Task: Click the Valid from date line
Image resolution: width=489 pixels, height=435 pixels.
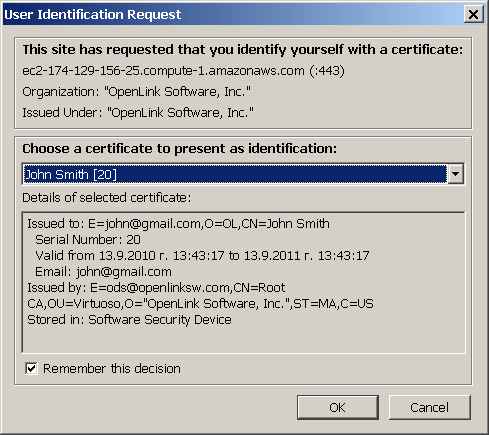Action: pos(202,256)
